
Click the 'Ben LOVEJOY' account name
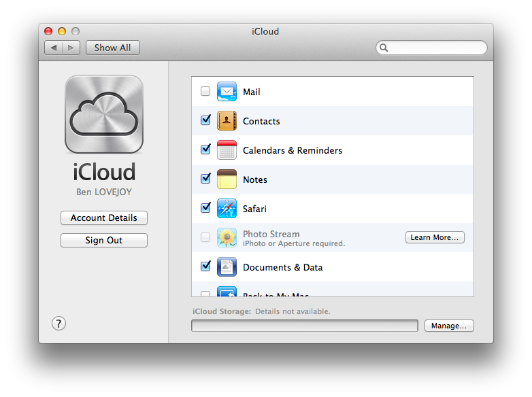[104, 192]
